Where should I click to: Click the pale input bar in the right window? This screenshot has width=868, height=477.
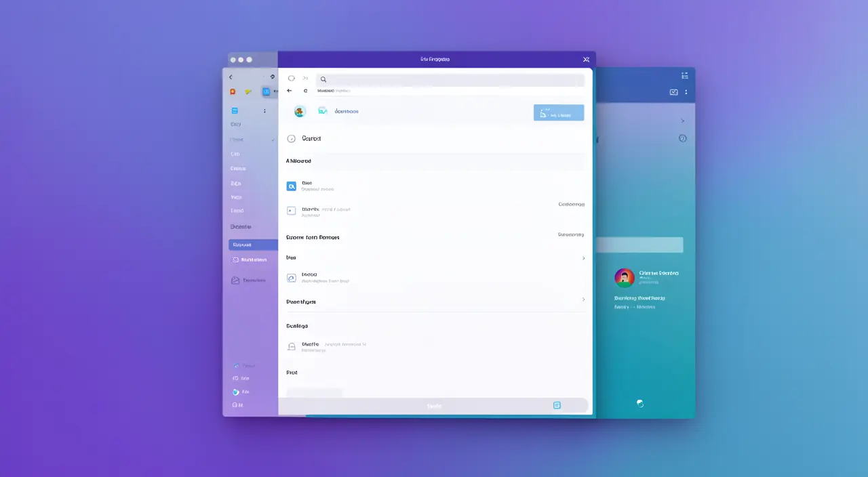pos(639,245)
